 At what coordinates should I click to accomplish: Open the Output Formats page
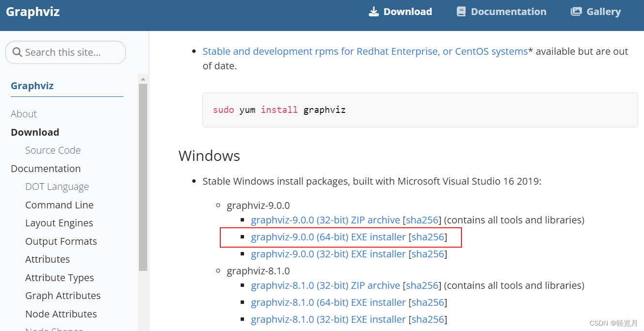(61, 241)
